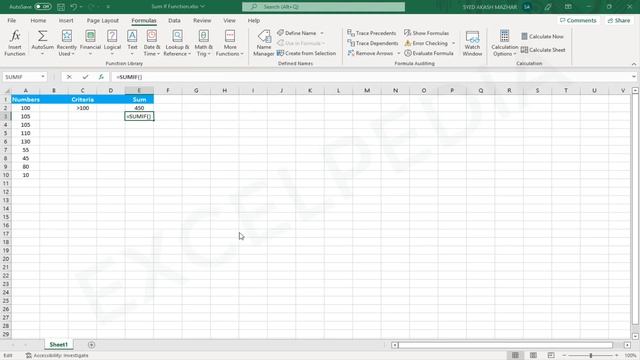Open the Insert Function dialog
Viewport: 640px width, 360px height.
coord(15,43)
